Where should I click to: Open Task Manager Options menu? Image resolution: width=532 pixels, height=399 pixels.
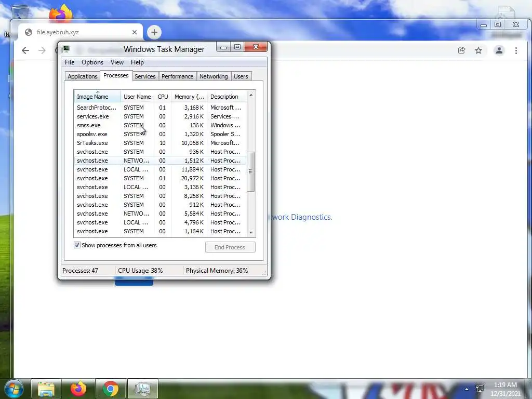(92, 62)
